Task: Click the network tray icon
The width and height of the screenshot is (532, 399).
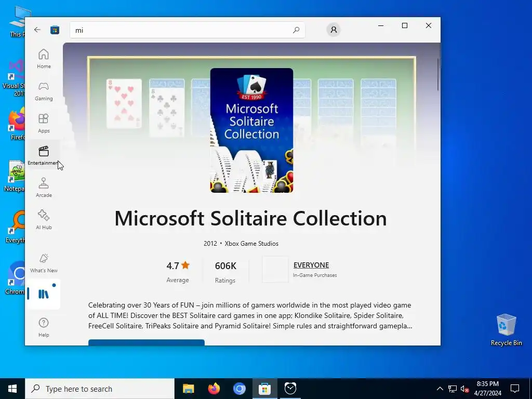Action: point(453,389)
